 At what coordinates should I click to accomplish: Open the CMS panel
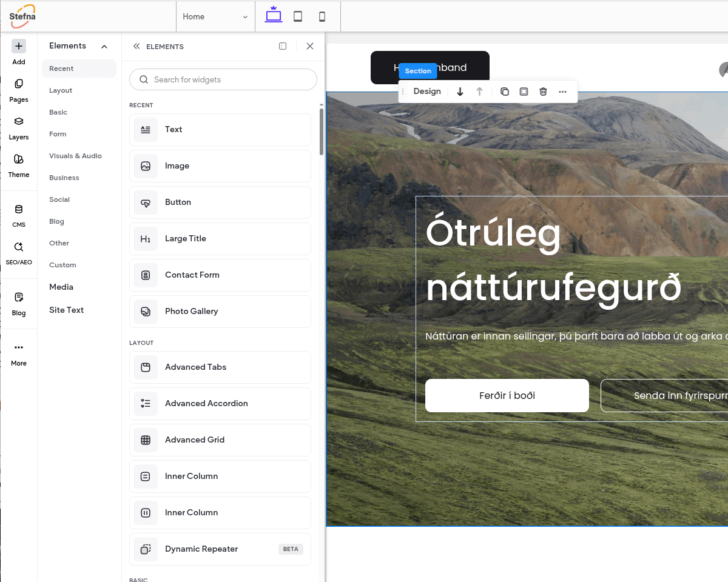pyautogui.click(x=19, y=216)
